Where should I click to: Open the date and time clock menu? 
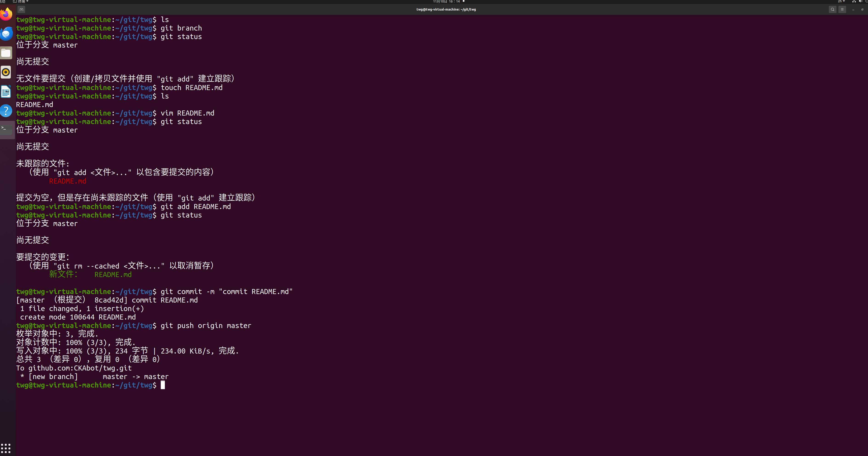pos(446,1)
